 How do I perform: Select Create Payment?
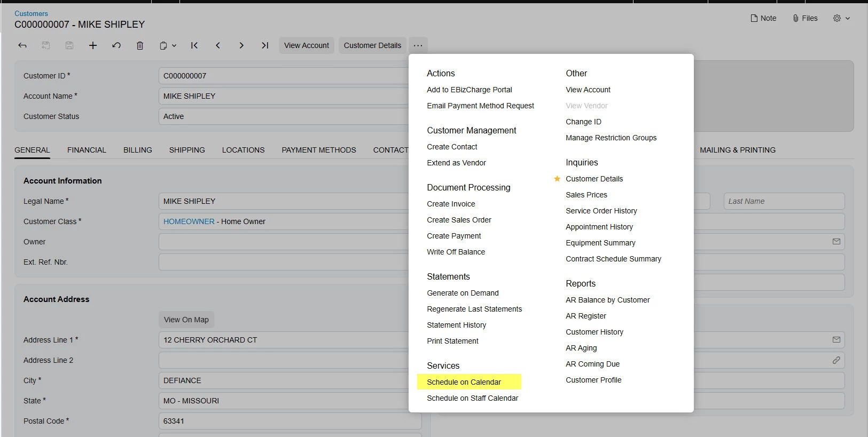point(453,236)
